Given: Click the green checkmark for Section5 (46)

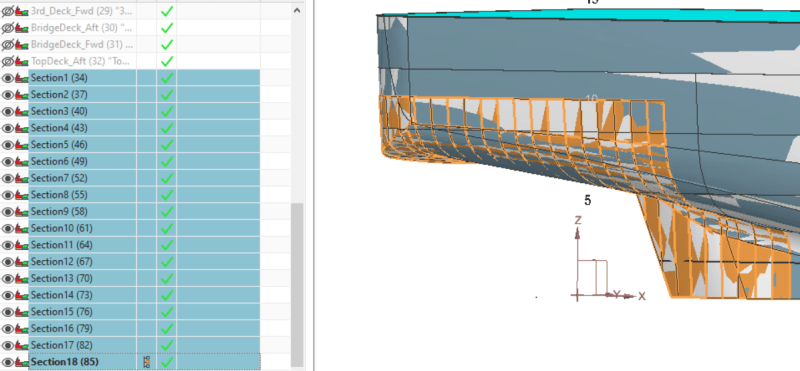Looking at the screenshot, I should (x=167, y=145).
